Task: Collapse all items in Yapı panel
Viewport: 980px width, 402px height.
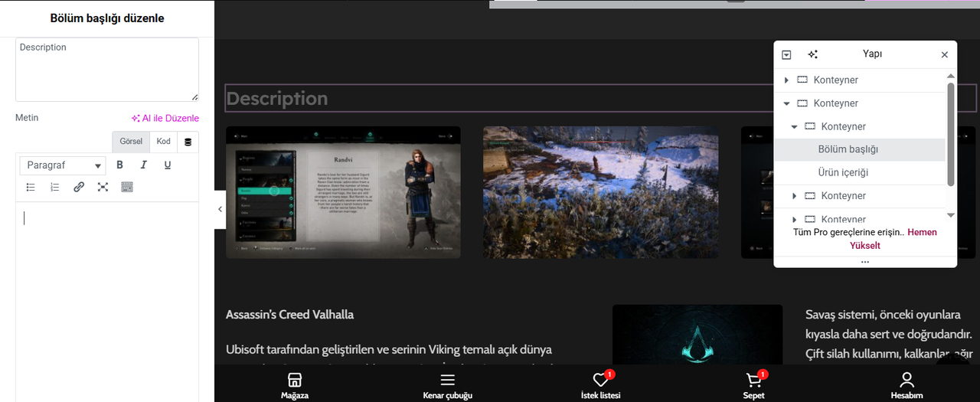Action: [x=786, y=54]
